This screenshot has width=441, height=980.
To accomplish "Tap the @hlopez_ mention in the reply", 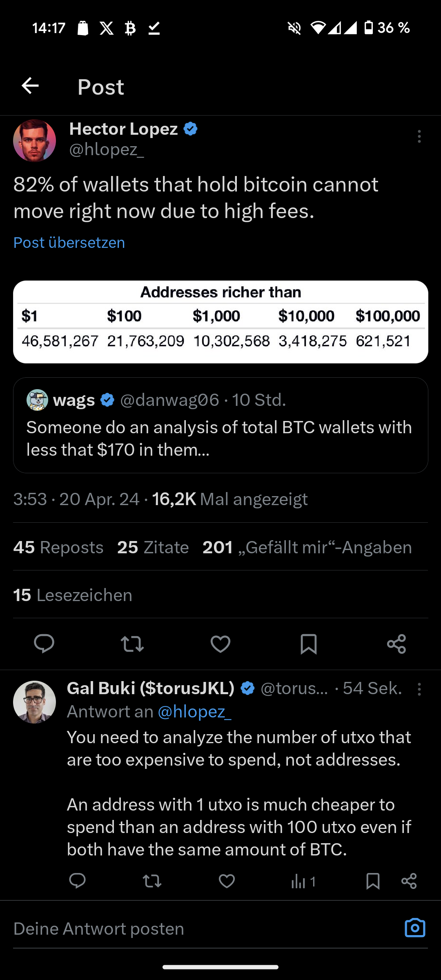I will coord(194,712).
